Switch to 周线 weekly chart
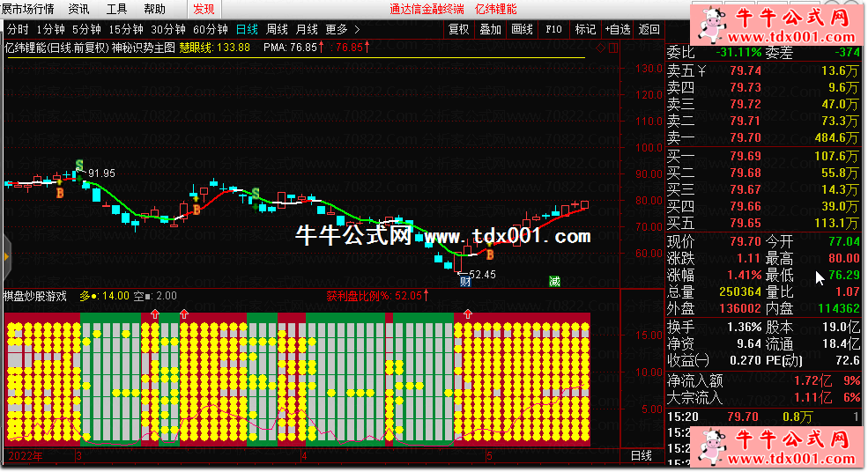Screen dimensions: 868x472 tap(277, 29)
